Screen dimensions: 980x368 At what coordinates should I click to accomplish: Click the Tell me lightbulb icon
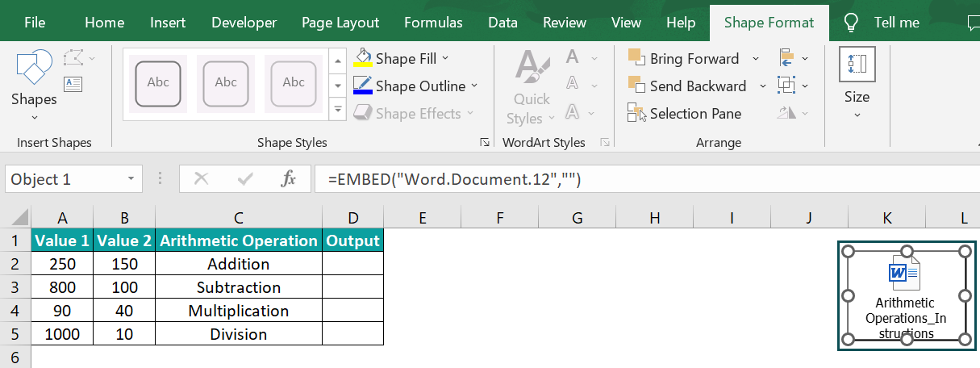(850, 22)
